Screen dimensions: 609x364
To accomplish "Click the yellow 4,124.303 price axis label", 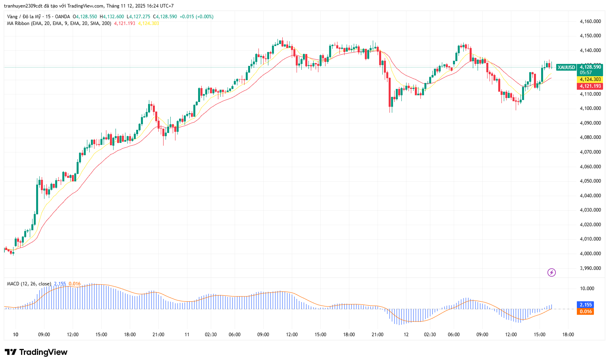I will 590,79.
